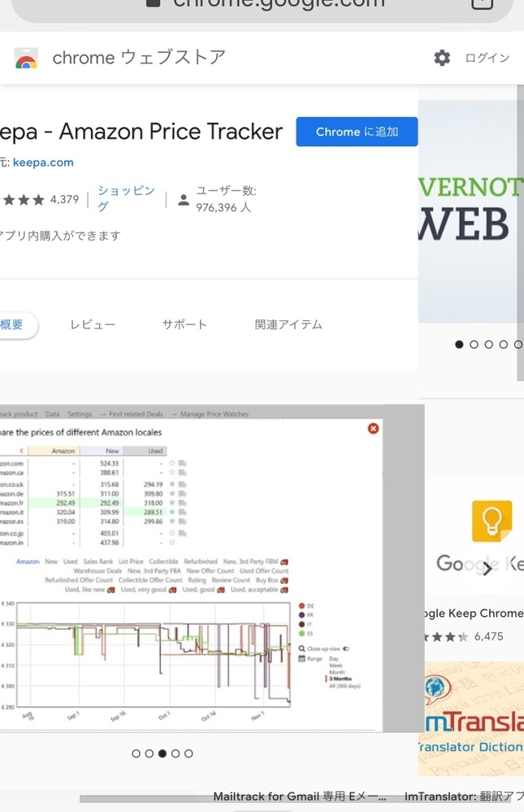Select second screenshot carousel dot

(149, 753)
